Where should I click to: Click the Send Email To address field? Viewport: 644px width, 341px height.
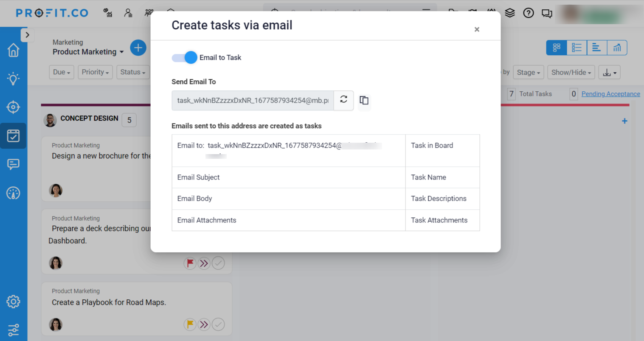click(253, 100)
